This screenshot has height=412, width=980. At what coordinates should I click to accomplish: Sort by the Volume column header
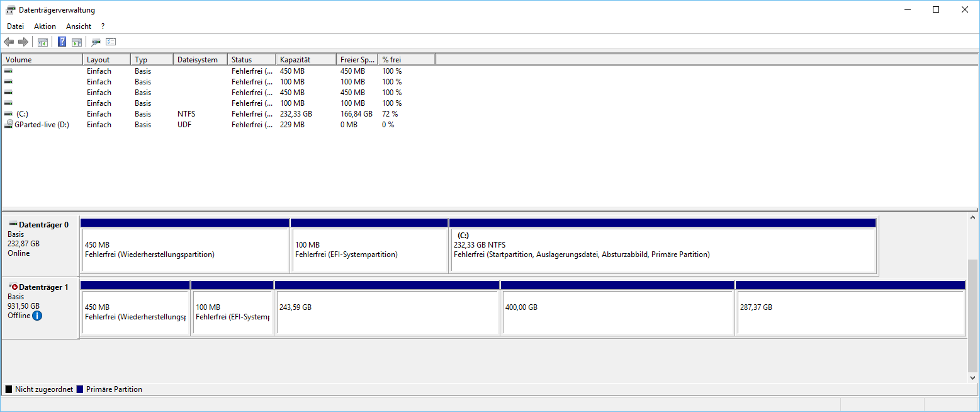coord(42,60)
